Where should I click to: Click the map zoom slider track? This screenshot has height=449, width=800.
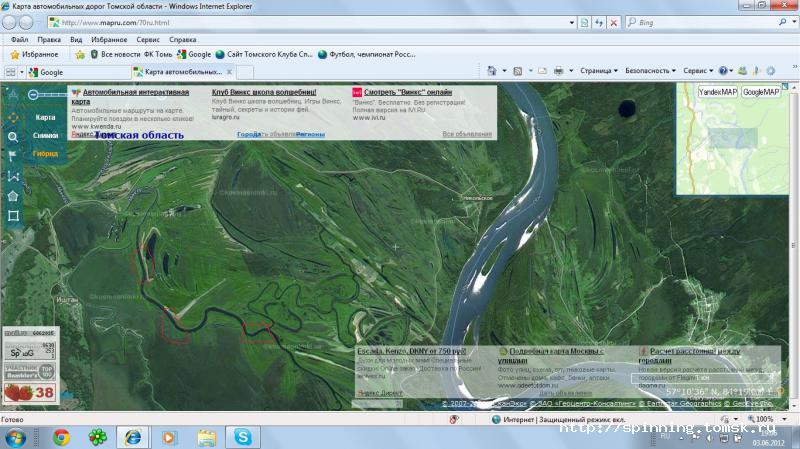point(52,95)
